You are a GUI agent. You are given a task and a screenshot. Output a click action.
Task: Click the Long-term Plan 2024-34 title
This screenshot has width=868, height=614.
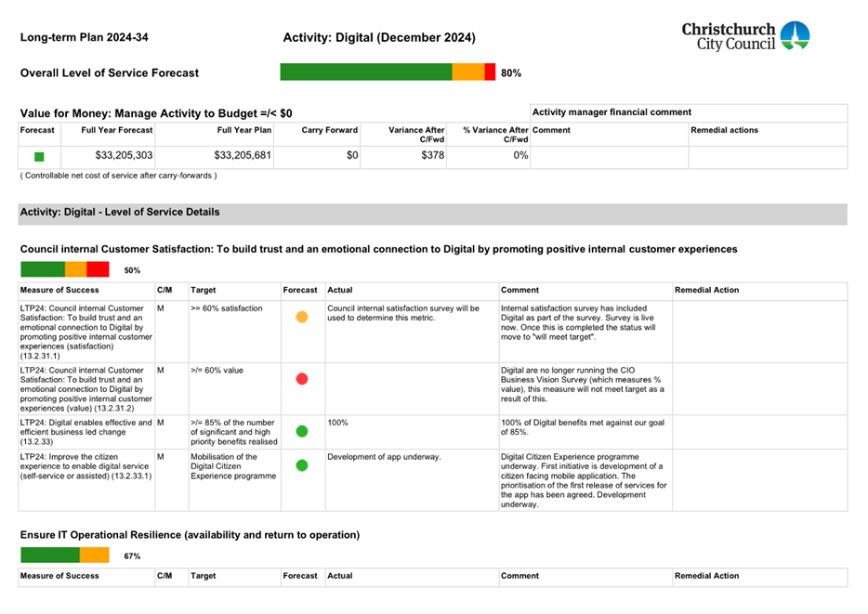(85, 38)
